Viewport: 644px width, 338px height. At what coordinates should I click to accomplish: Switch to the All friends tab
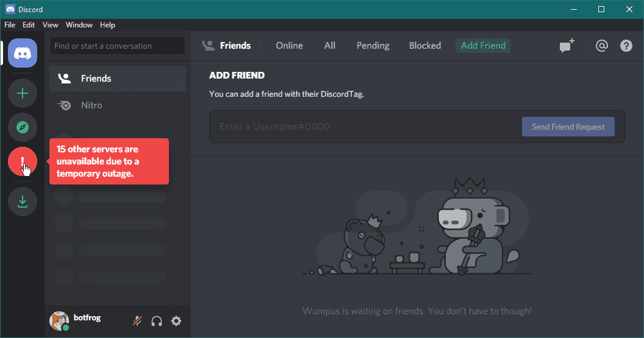click(x=330, y=46)
